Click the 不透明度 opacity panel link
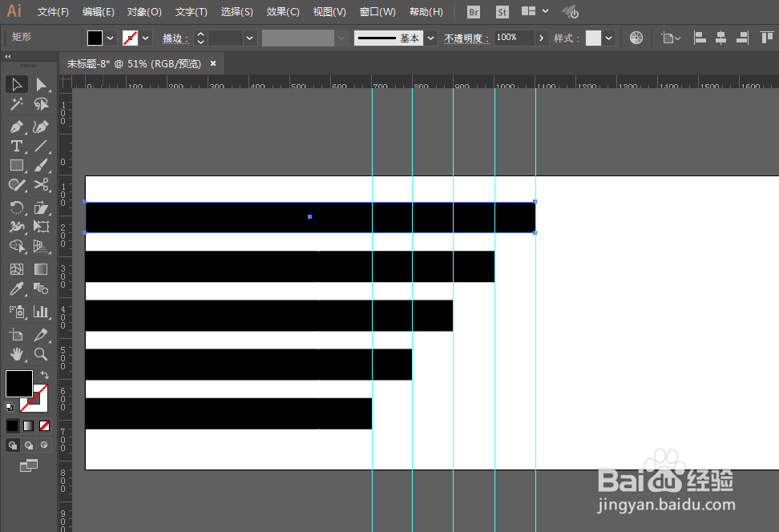This screenshot has height=532, width=779. pos(466,38)
